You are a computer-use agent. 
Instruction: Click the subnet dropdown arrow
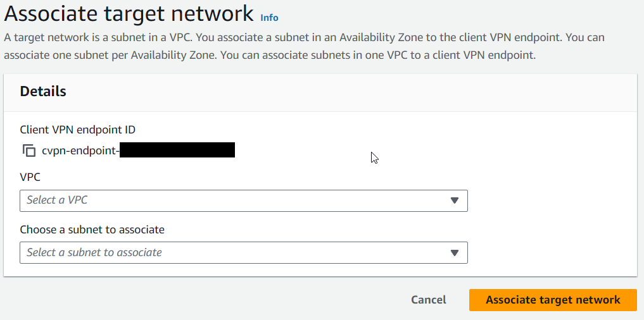(x=454, y=253)
